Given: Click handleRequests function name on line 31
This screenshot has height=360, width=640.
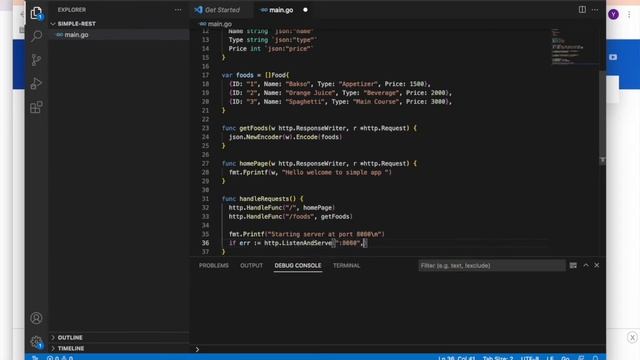Looking at the screenshot, I should (x=264, y=199).
